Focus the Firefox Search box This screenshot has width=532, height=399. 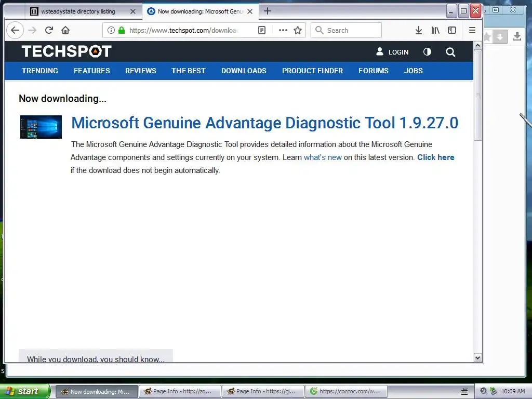(346, 30)
